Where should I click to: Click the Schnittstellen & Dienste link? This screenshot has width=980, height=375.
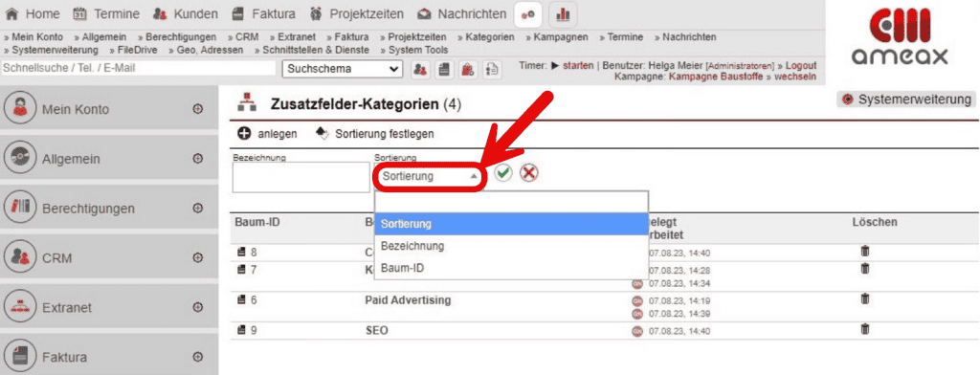(316, 50)
